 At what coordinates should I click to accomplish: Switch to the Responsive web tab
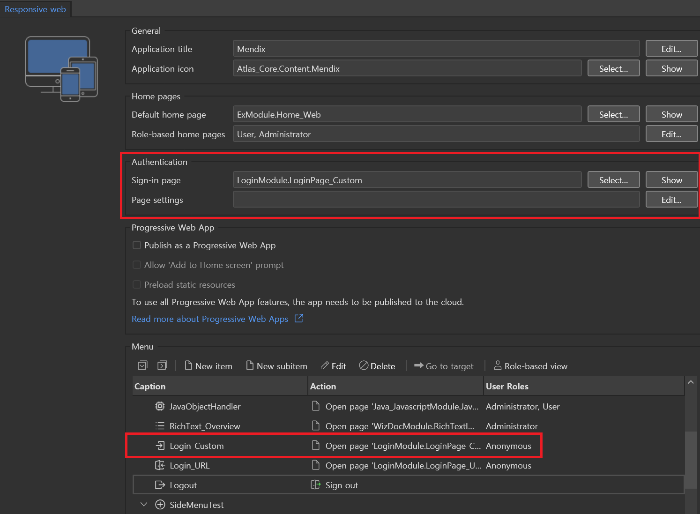click(x=35, y=9)
